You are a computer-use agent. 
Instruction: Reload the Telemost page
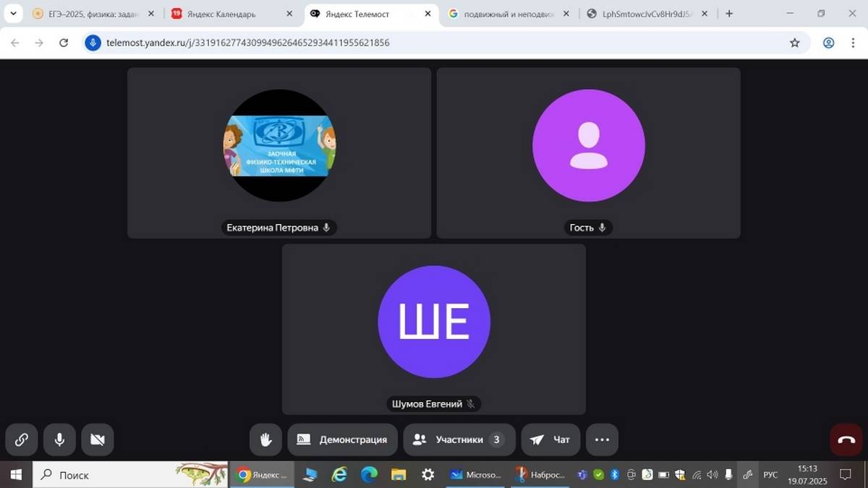[x=64, y=43]
